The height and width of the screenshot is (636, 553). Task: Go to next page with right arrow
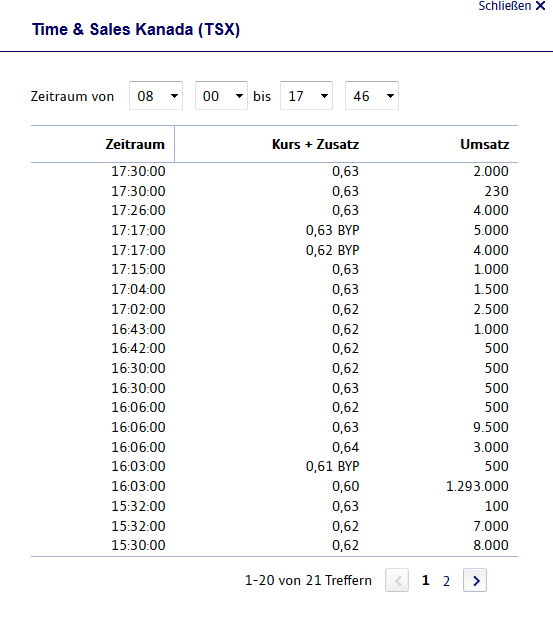pyautogui.click(x=475, y=580)
